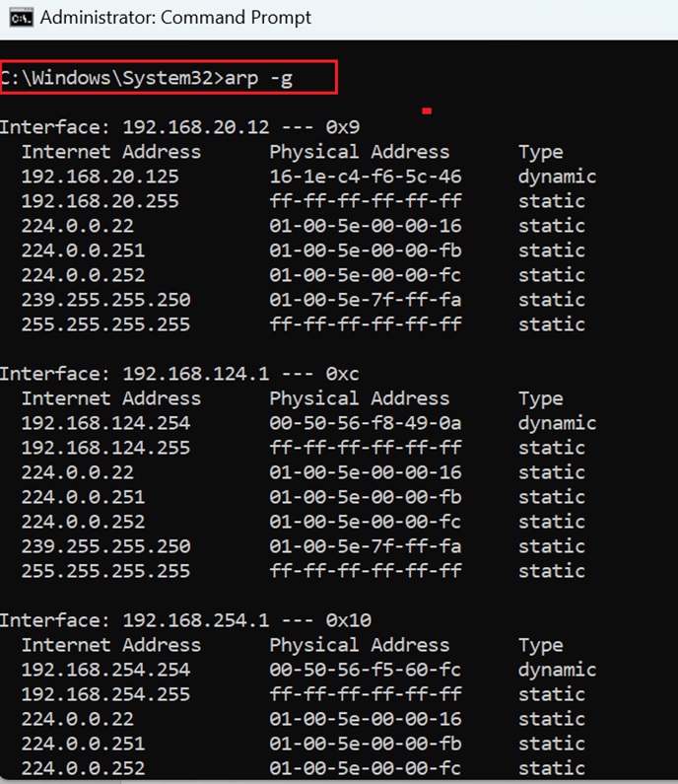Click MAC address 00-50-56-f8-49-0a

[366, 423]
